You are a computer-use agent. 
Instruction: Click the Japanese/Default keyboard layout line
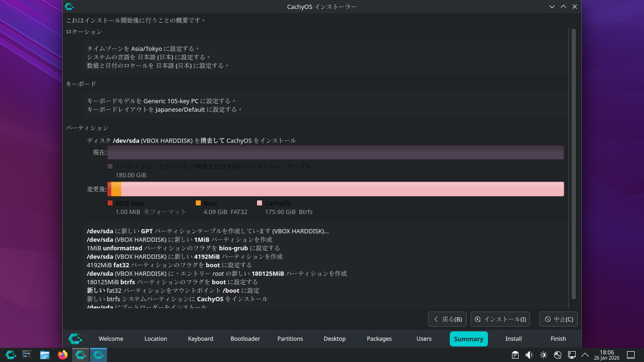pos(165,109)
